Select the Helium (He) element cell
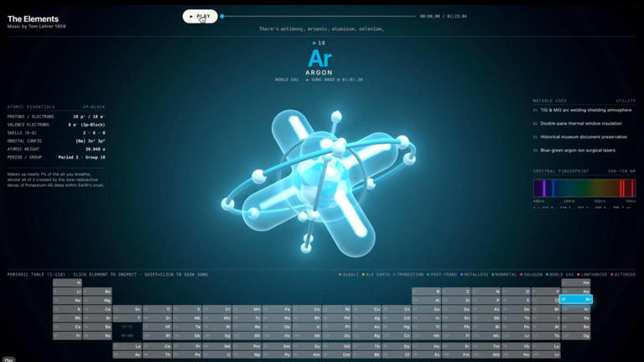Screen dimensions: 644x362 click(x=576, y=282)
